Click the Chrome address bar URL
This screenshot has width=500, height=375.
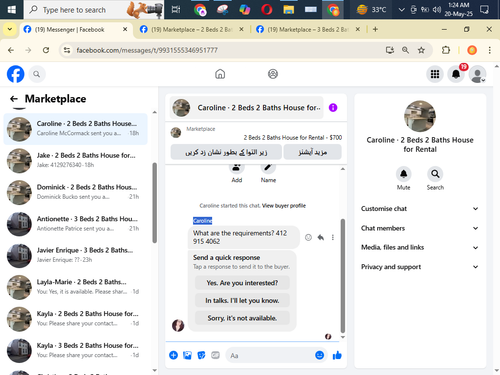[147, 50]
